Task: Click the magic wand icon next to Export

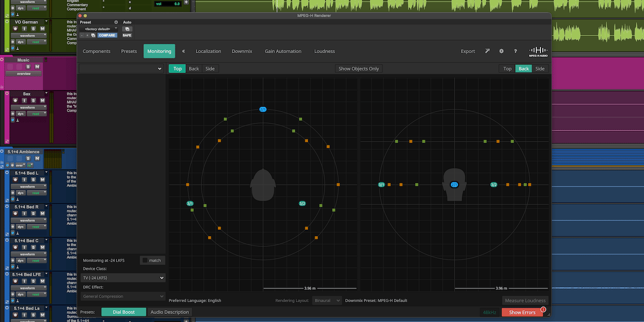Action: pos(487,52)
